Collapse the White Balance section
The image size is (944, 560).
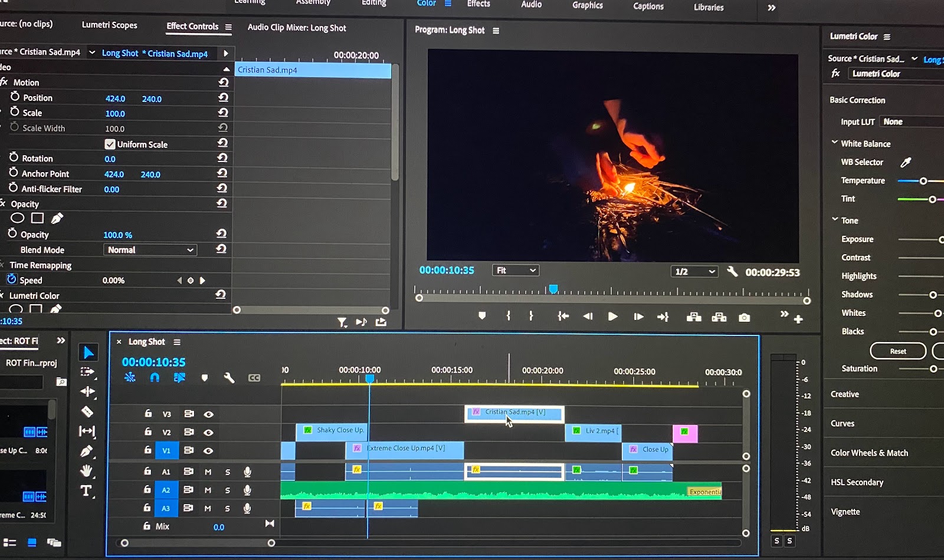835,143
